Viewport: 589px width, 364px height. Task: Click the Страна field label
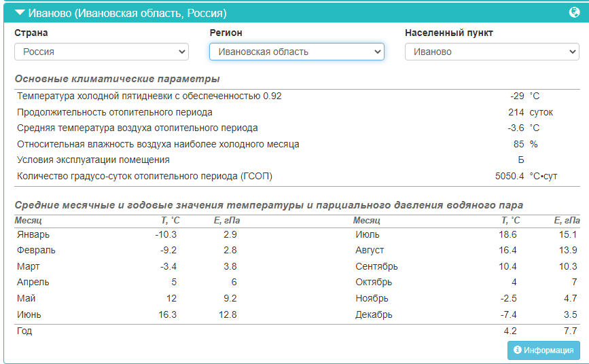tap(31, 33)
